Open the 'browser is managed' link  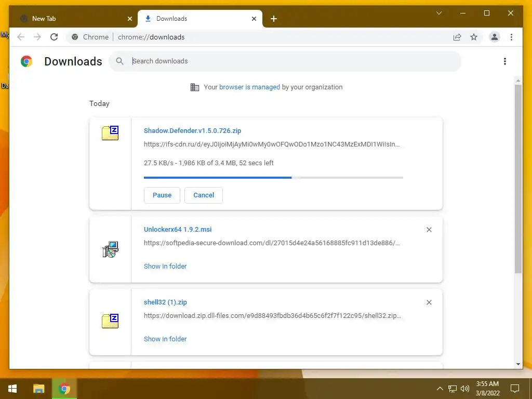pyautogui.click(x=249, y=87)
